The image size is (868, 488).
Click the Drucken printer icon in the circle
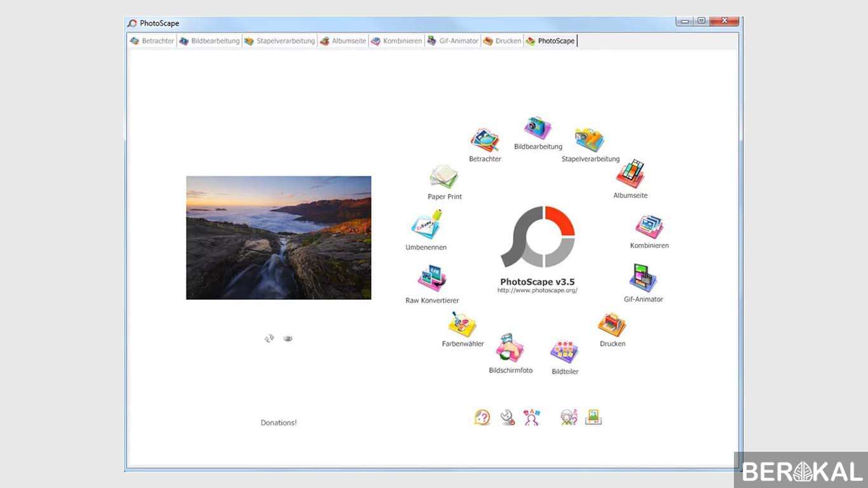(x=613, y=325)
